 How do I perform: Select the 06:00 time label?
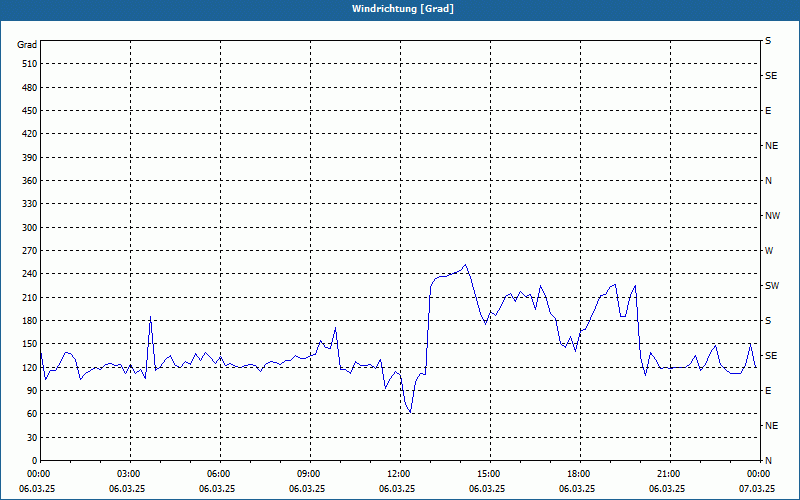click(220, 474)
